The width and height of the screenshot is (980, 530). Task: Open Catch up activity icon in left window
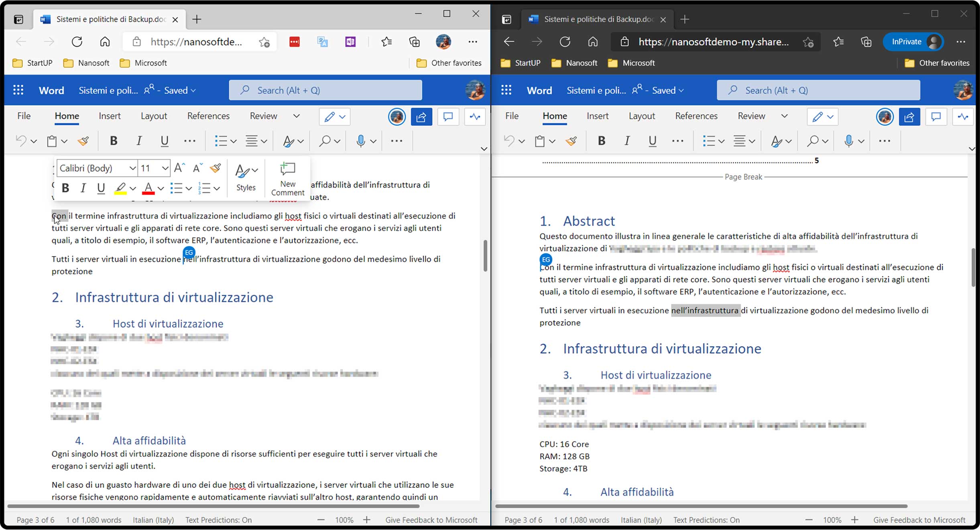pos(475,117)
